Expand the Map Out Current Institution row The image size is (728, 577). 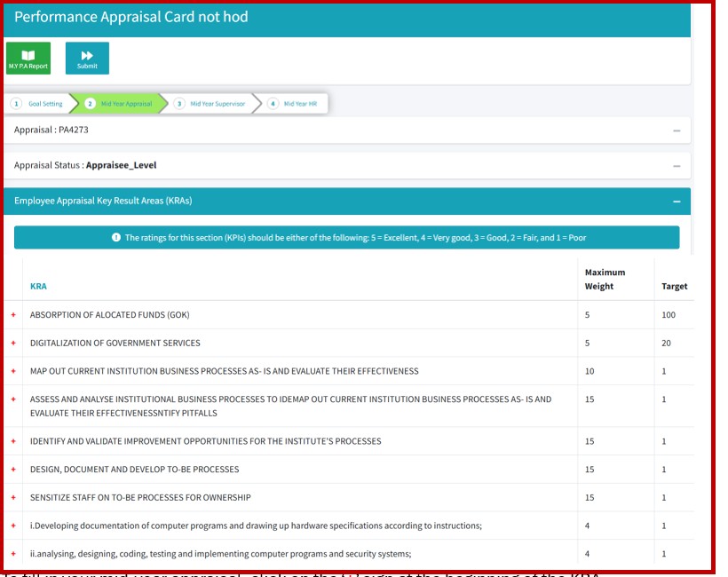point(13,371)
